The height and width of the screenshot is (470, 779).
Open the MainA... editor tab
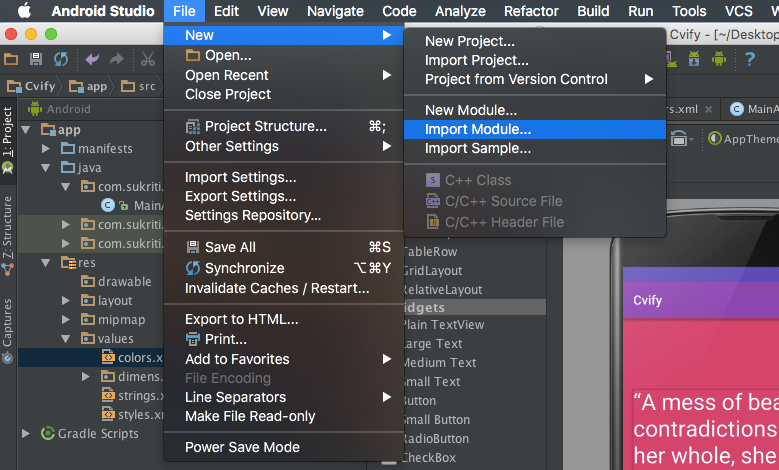(751, 109)
